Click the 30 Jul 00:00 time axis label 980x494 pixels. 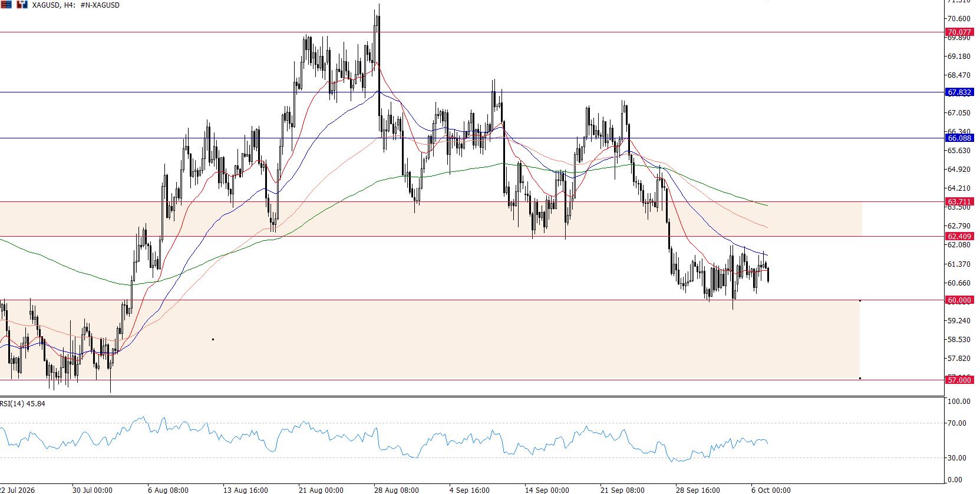[x=93, y=490]
